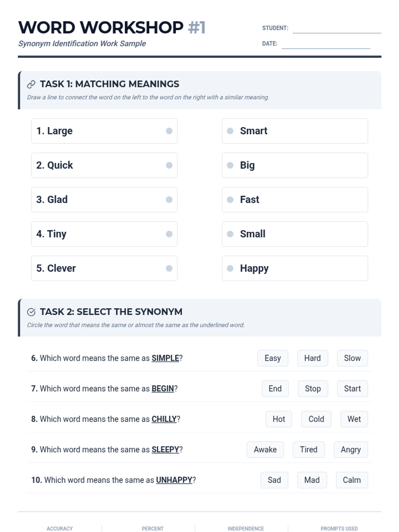
Task: Click the Student name line
Action: coord(336,29)
